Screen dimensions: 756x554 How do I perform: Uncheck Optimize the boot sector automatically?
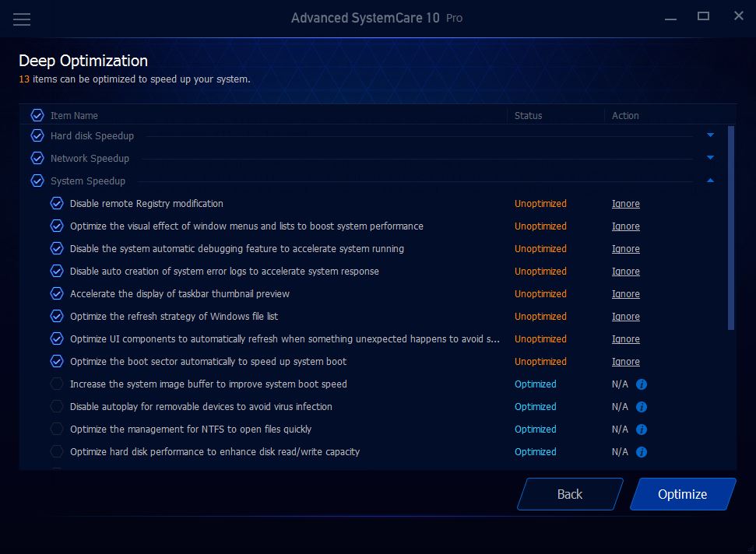(x=57, y=361)
